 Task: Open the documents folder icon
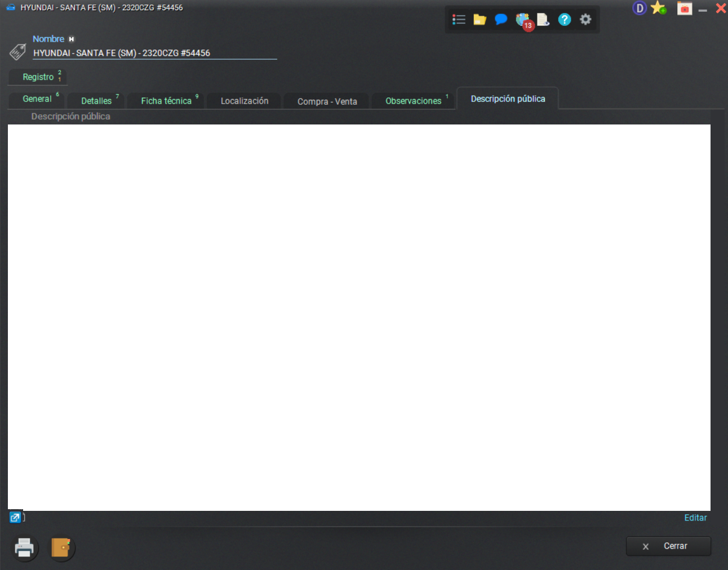480,19
